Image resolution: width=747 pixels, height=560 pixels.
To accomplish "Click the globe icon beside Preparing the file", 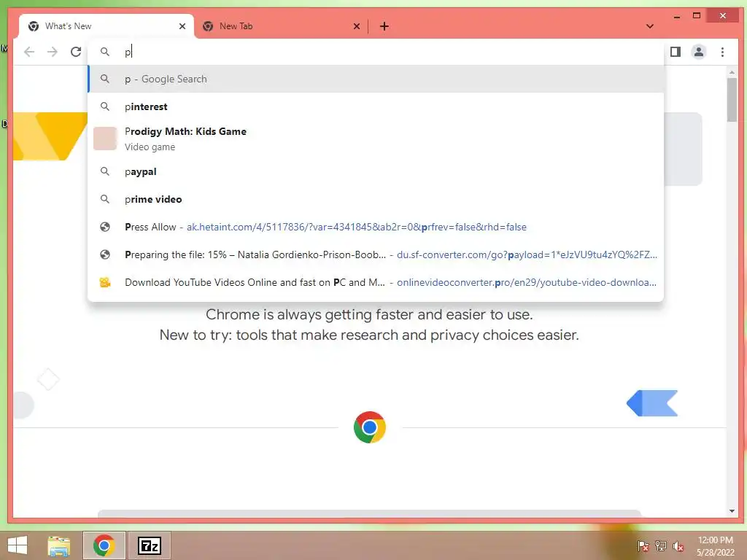I will point(105,254).
